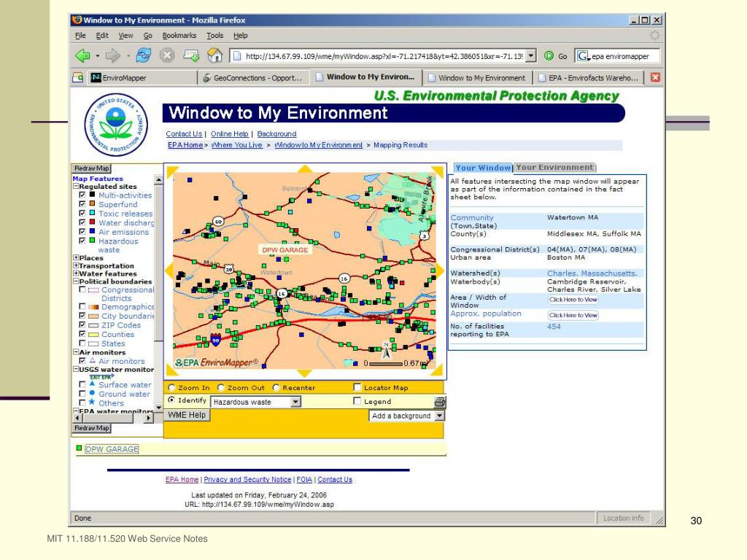Click the Forward arrow in Firefox toolbar
This screenshot has width=747, height=560.
113,55
